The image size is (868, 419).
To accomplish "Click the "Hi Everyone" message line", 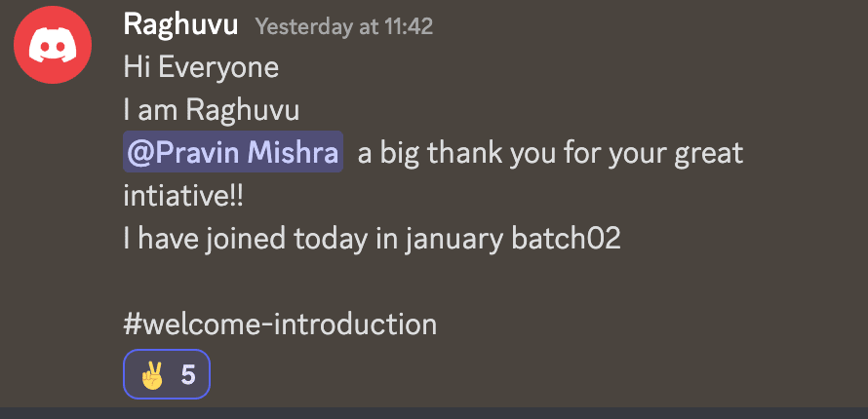I will [201, 68].
